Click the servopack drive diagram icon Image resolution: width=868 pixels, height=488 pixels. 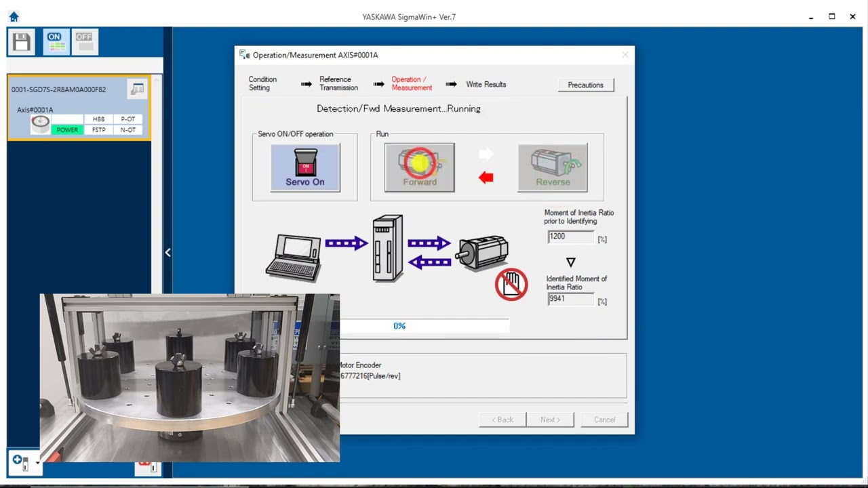coord(388,248)
